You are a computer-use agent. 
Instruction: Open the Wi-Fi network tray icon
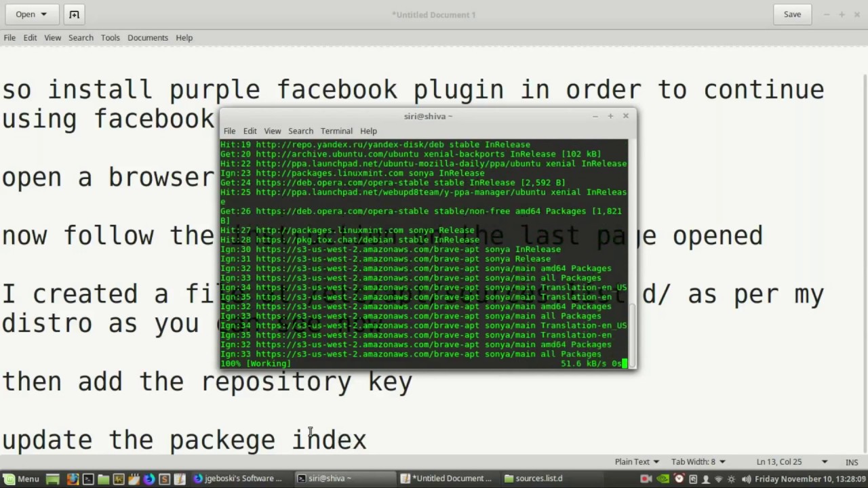[719, 479]
